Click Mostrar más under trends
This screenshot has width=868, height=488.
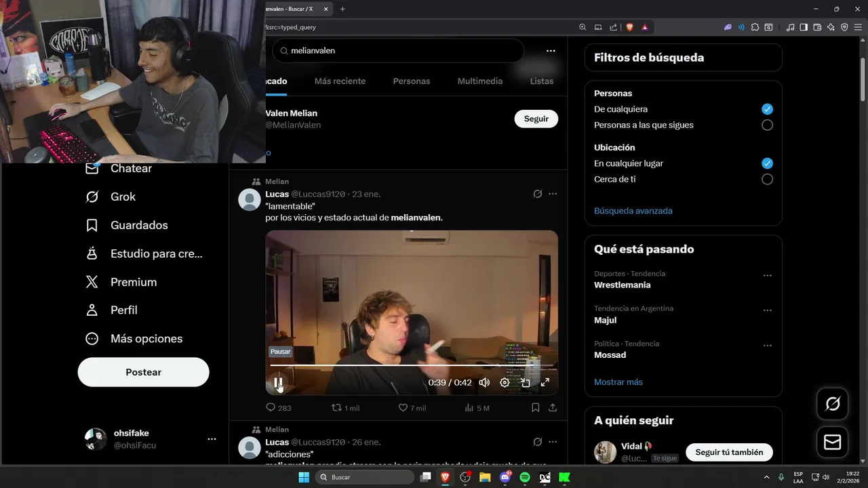[x=618, y=382]
